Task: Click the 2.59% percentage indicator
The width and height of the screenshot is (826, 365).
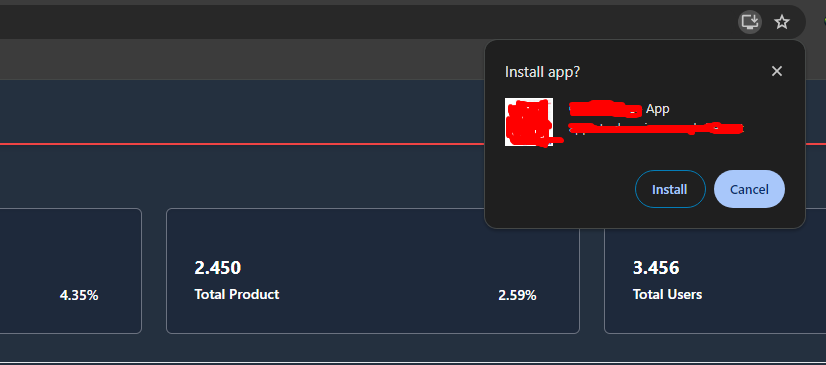Action: tap(517, 295)
